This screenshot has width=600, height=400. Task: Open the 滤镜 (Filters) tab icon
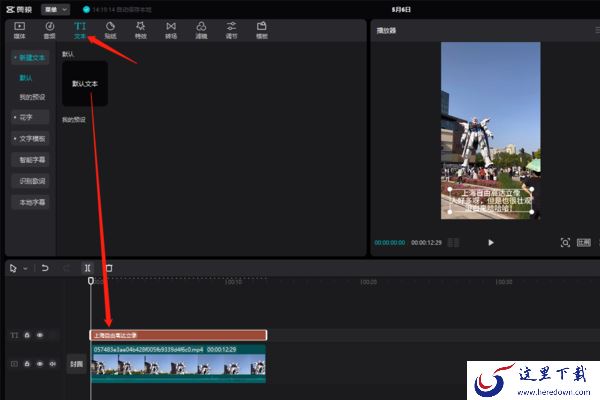201,26
